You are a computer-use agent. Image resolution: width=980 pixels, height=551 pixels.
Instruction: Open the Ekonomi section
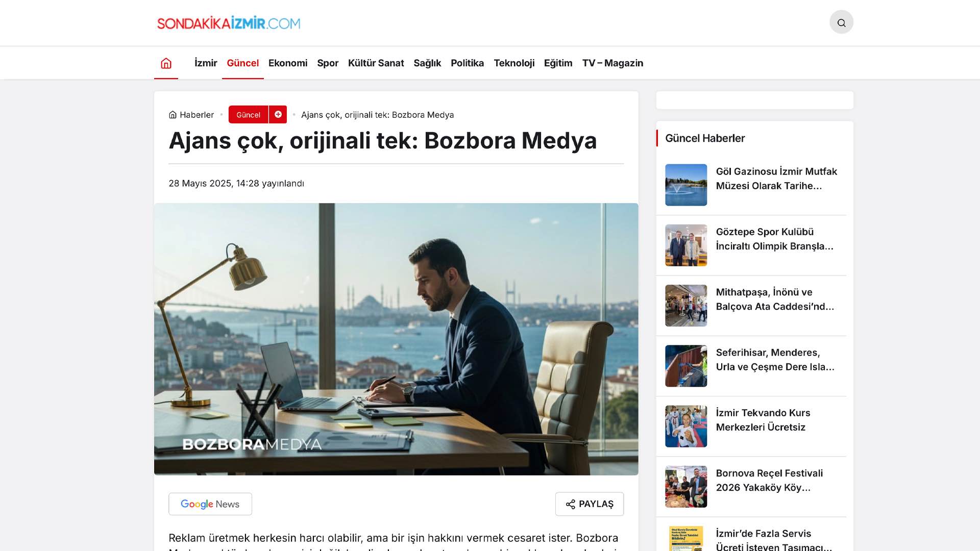click(288, 63)
